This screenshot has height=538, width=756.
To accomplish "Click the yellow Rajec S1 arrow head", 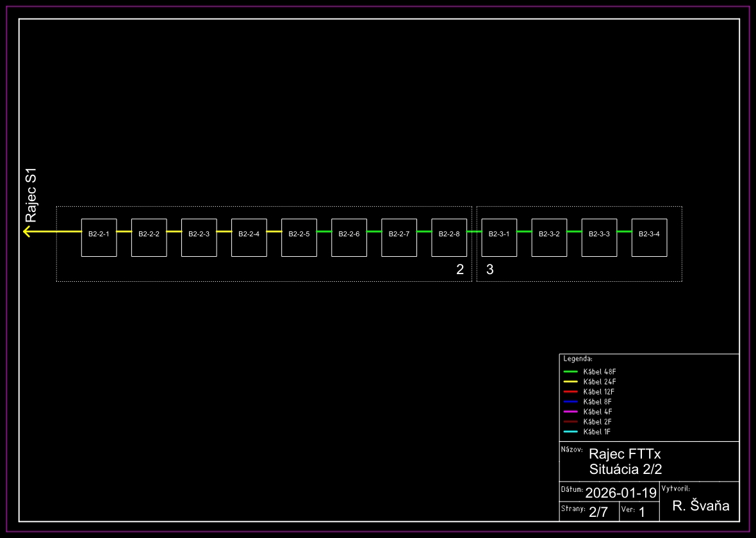I will pyautogui.click(x=28, y=231).
